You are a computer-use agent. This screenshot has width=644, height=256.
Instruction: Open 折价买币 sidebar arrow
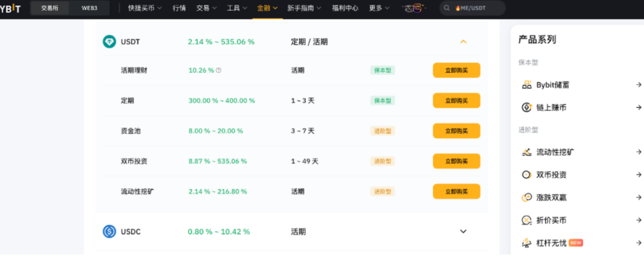[639, 220]
